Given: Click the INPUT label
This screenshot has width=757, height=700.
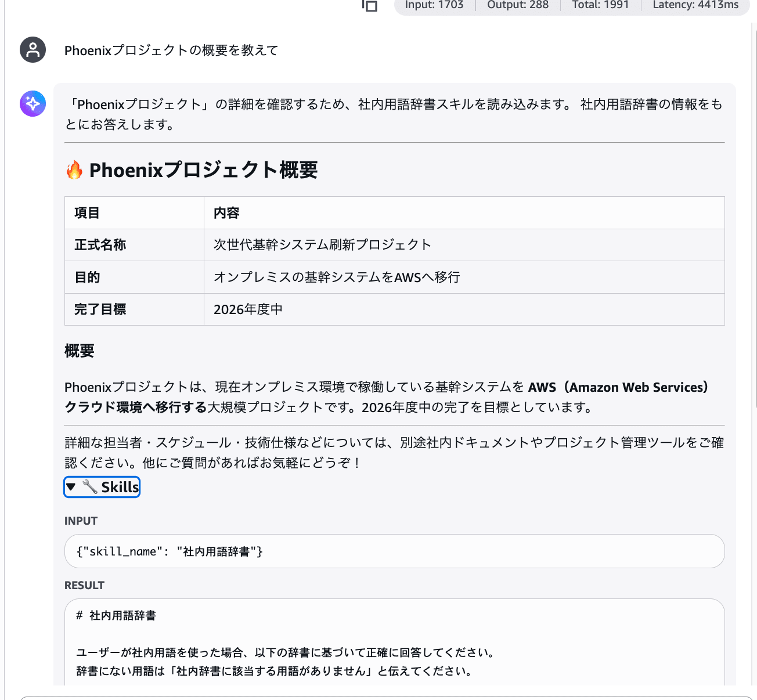Looking at the screenshot, I should tap(81, 521).
